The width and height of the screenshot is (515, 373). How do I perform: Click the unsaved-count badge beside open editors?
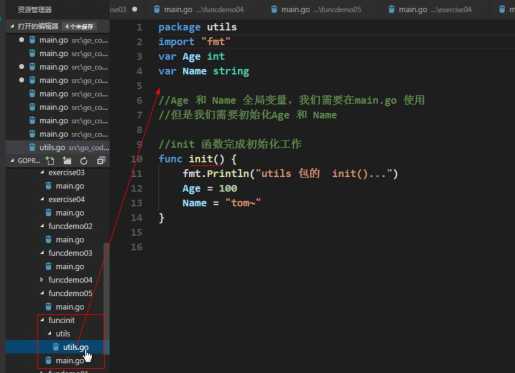pos(79,27)
